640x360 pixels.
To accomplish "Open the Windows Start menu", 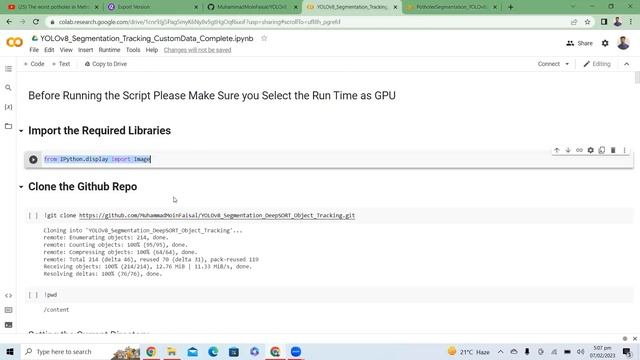I will (10, 351).
